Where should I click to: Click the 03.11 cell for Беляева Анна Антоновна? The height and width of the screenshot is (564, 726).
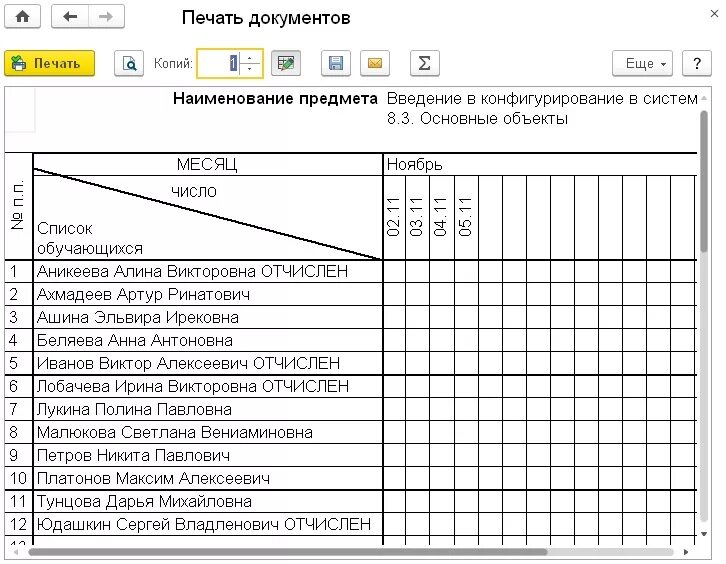pyautogui.click(x=418, y=340)
